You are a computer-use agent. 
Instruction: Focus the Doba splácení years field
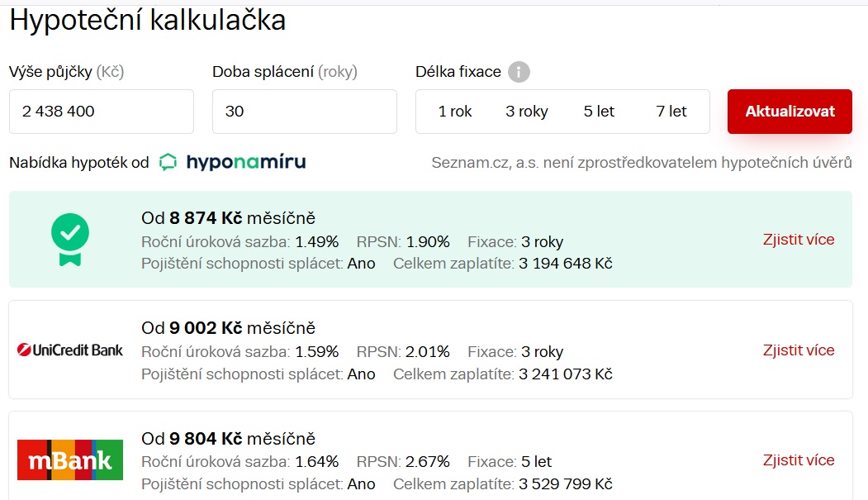point(305,112)
